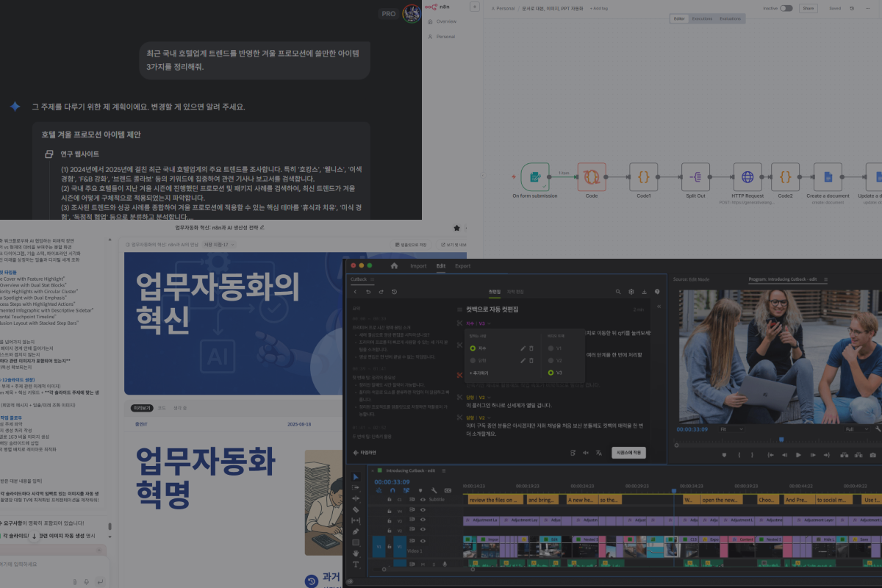Click the 'review the files on' subtitle clip
This screenshot has width=882, height=588.
click(494, 500)
